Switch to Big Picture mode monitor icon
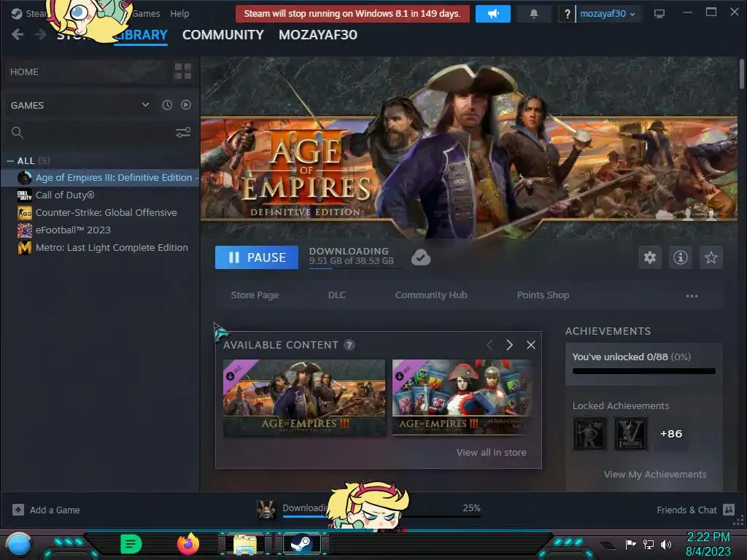The height and width of the screenshot is (560, 747). pos(659,14)
